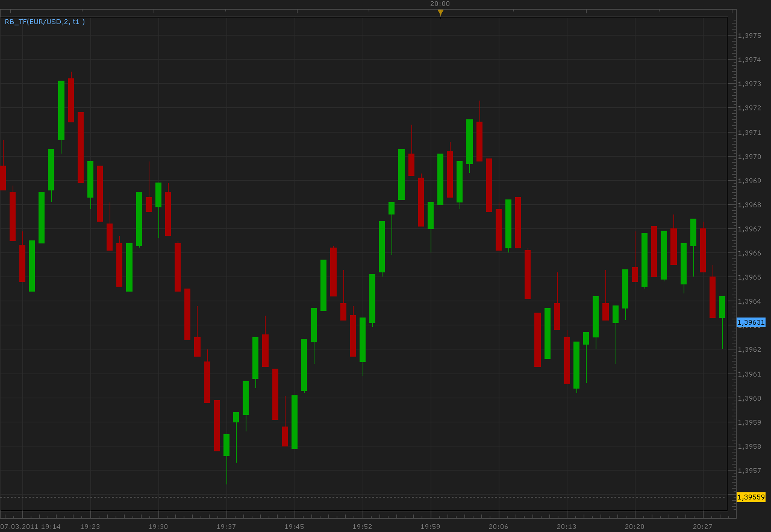
Task: Click the 1,3958 price axis value
Action: [750, 446]
